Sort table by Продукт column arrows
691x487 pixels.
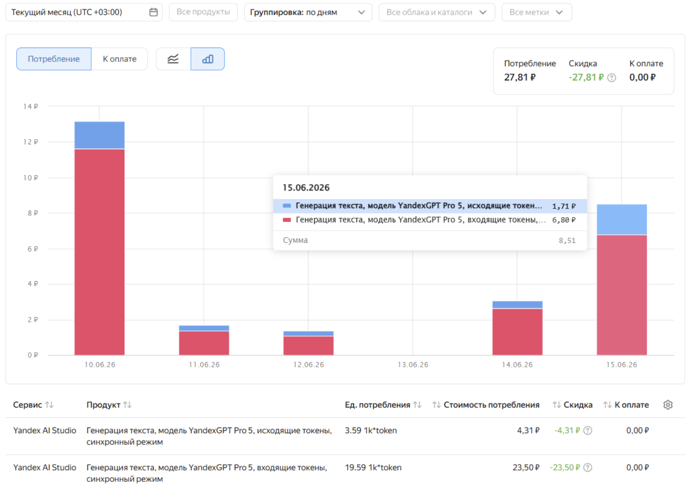pos(127,405)
